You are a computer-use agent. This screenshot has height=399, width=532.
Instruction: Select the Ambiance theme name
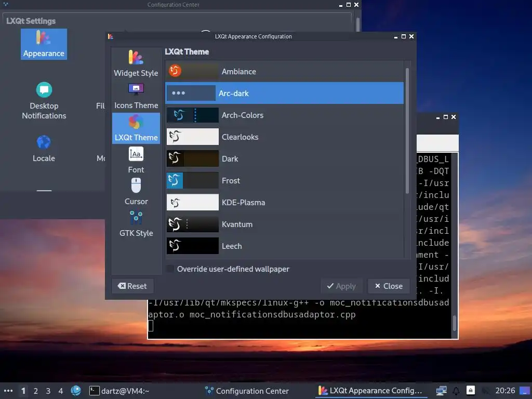[x=238, y=72]
